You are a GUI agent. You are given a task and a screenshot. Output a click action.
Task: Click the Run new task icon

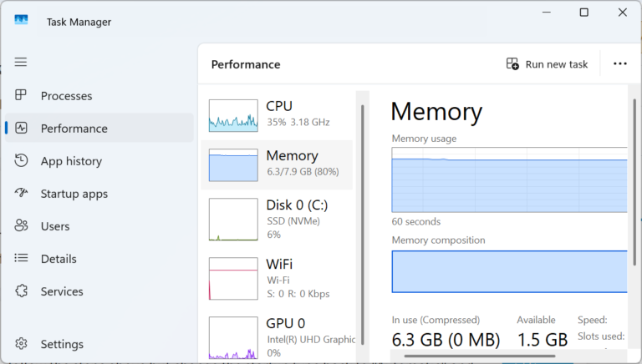pos(512,63)
